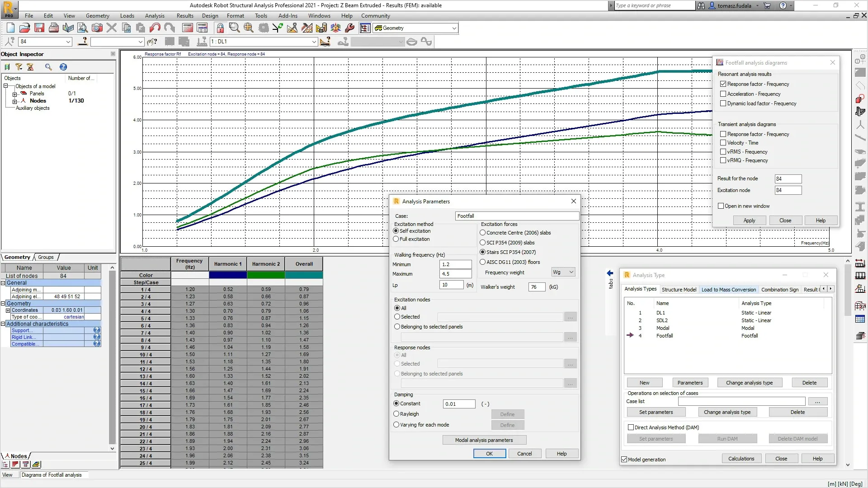Click Modal analysis parameters button

click(x=484, y=440)
